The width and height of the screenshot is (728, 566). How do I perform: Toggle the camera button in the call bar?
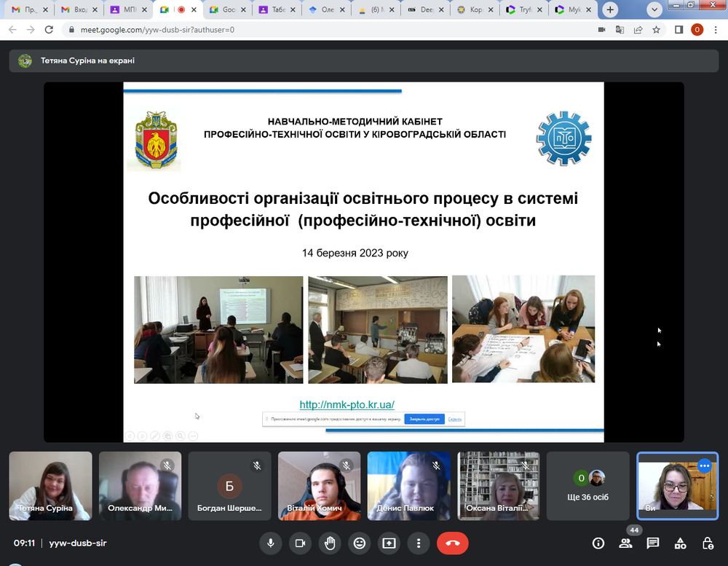(x=299, y=543)
